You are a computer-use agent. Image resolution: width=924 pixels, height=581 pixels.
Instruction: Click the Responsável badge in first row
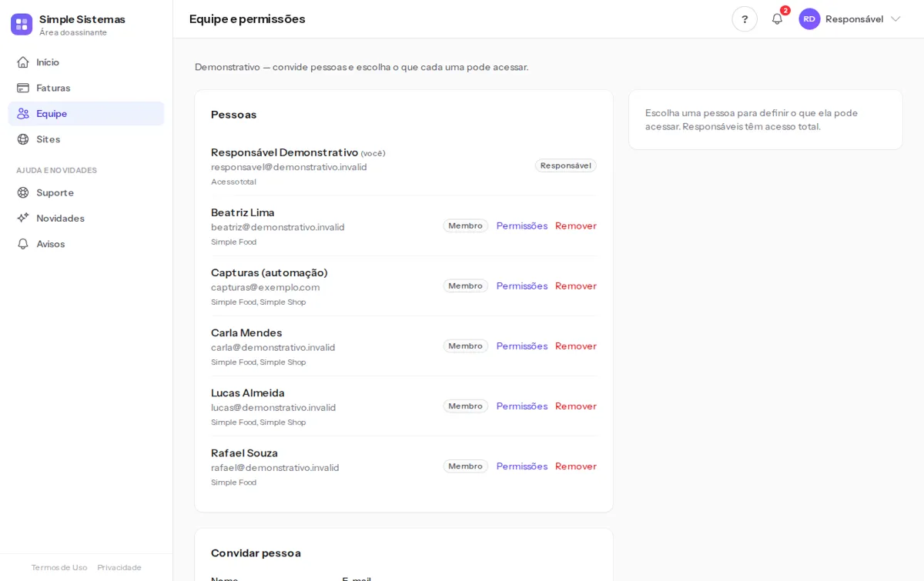(x=566, y=165)
